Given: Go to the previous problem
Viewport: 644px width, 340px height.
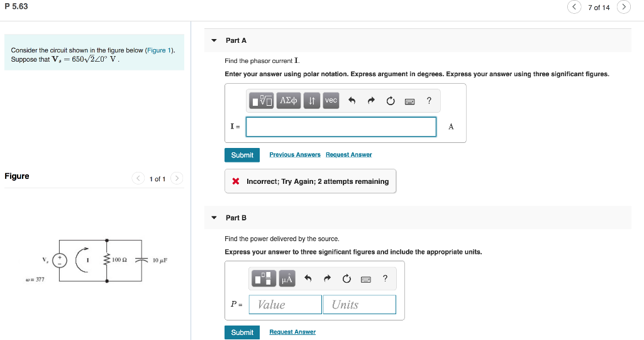Looking at the screenshot, I should point(574,7).
